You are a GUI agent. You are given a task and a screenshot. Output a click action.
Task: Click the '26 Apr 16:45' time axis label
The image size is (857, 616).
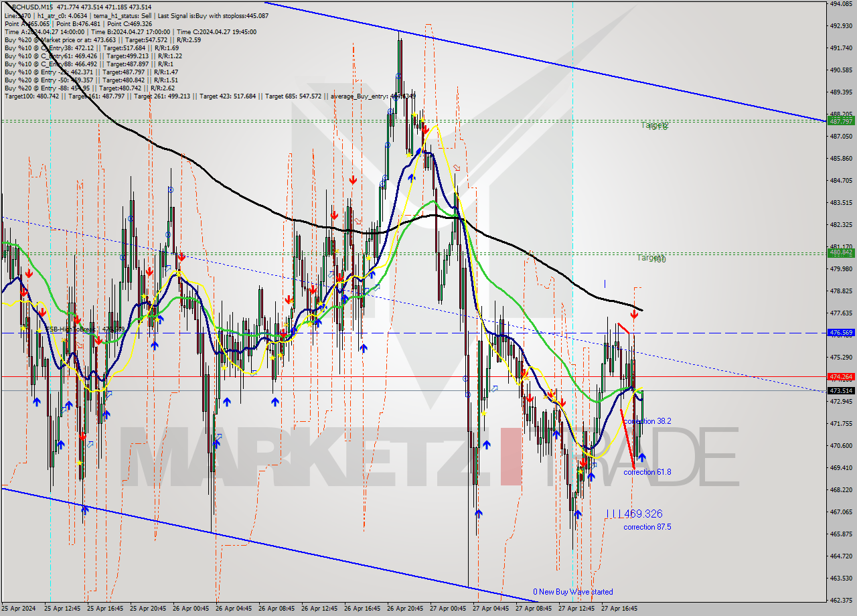pyautogui.click(x=363, y=609)
